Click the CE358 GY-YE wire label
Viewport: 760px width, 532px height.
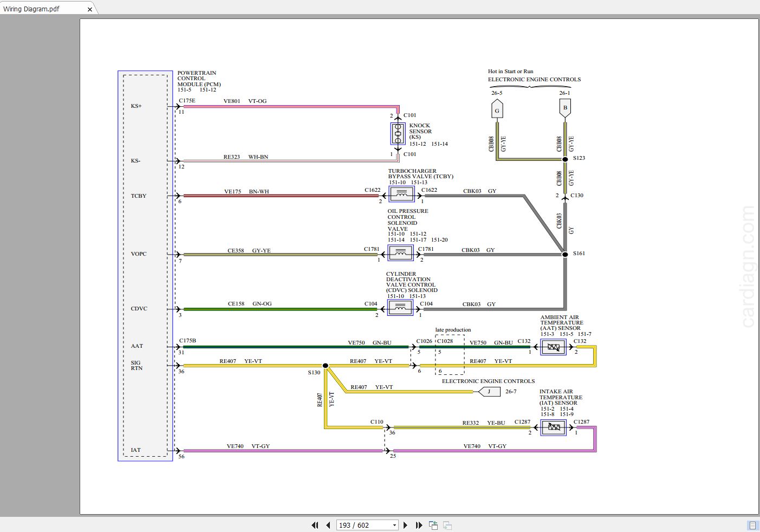(249, 251)
